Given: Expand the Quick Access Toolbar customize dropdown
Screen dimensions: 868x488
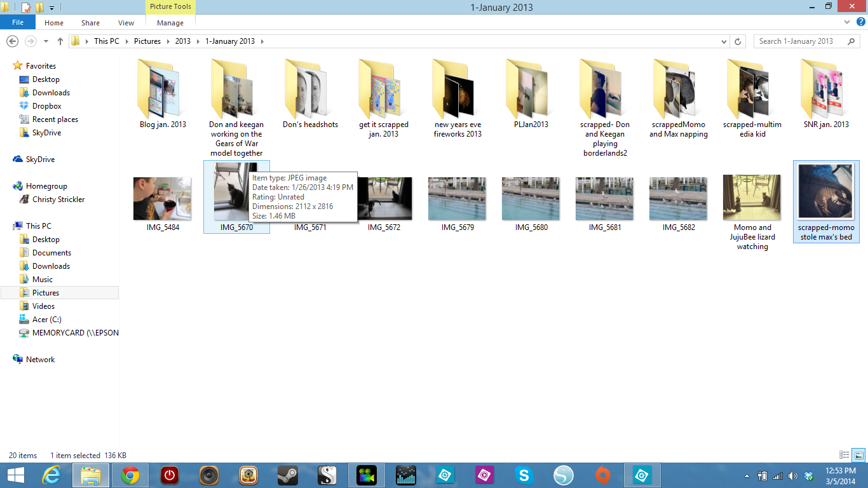Looking at the screenshot, I should point(52,7).
